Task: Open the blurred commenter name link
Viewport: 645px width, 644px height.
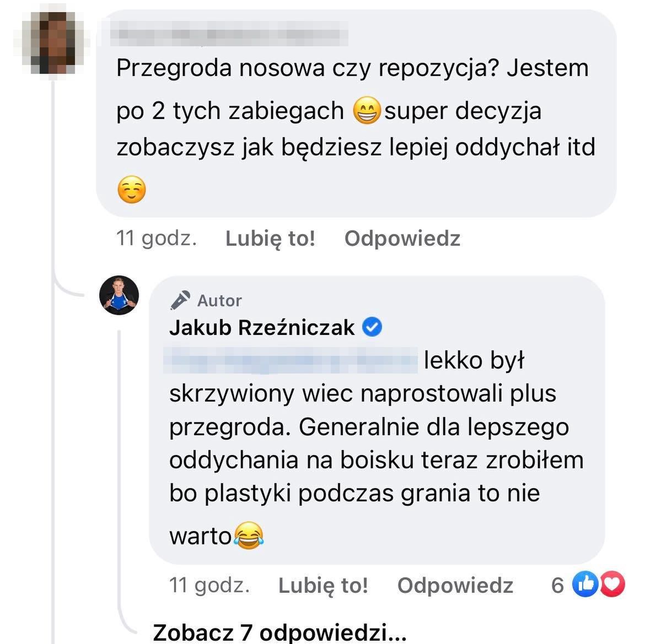Action: point(229,31)
